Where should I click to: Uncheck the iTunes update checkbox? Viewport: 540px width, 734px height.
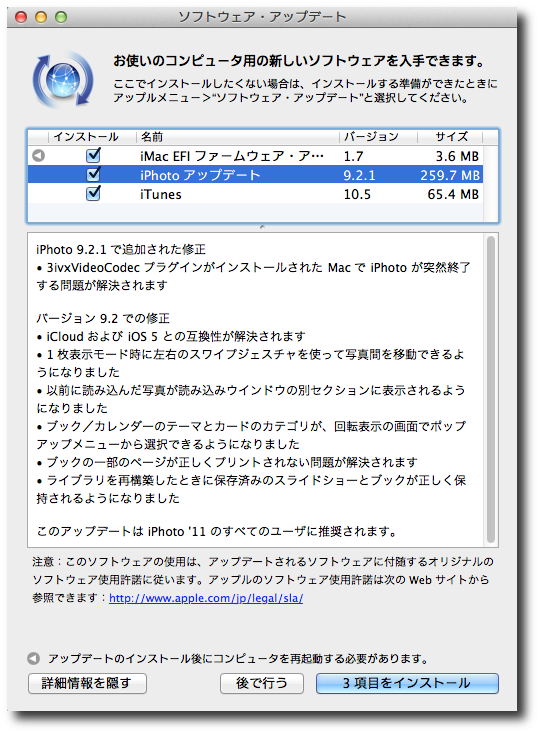pyautogui.click(x=94, y=193)
